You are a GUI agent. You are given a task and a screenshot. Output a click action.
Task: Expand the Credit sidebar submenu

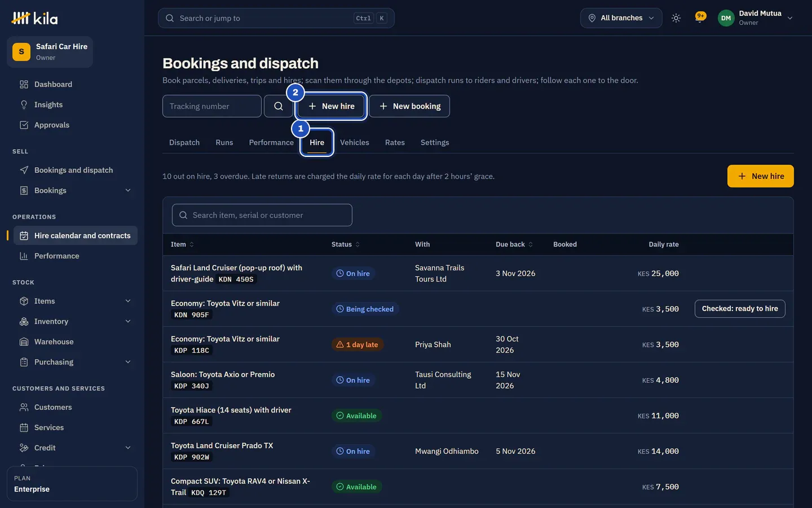tap(128, 448)
